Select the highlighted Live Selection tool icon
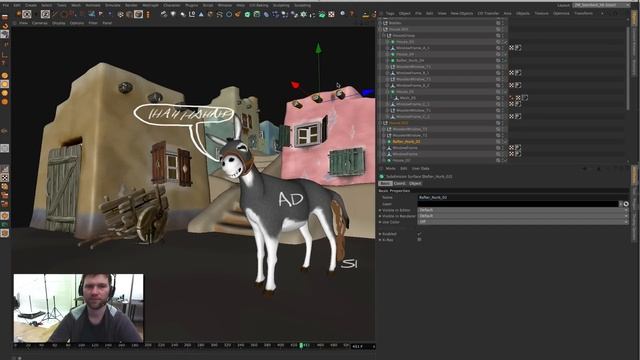 point(27,15)
